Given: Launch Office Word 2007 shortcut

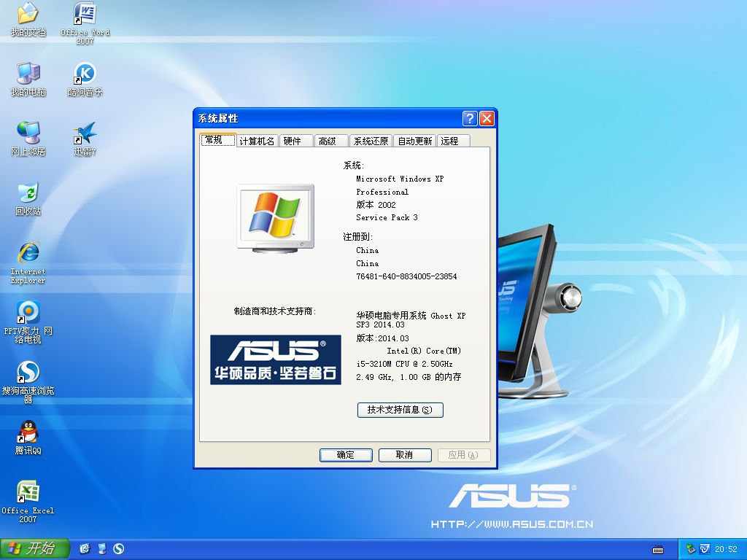Looking at the screenshot, I should [x=85, y=14].
